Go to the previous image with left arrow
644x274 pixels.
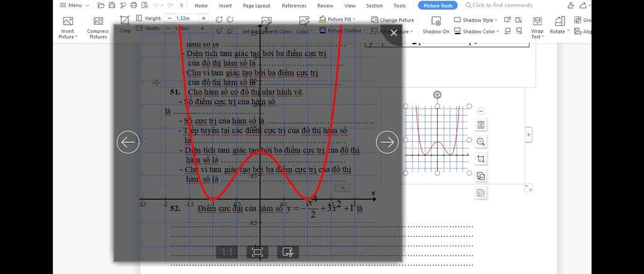128,142
